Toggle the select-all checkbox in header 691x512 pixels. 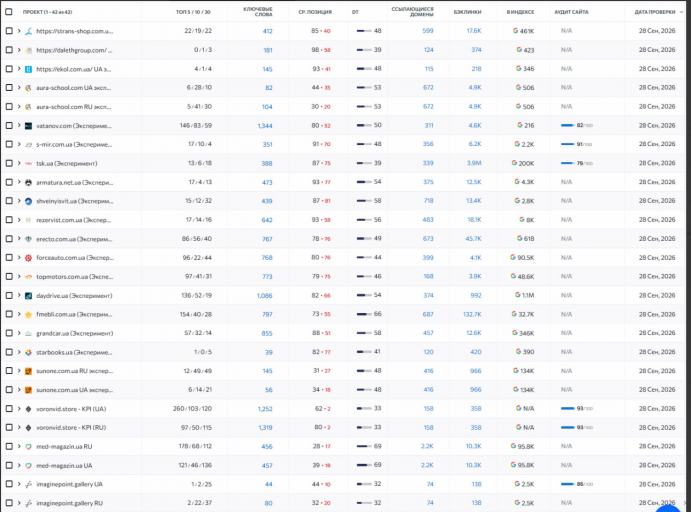tap(8, 12)
